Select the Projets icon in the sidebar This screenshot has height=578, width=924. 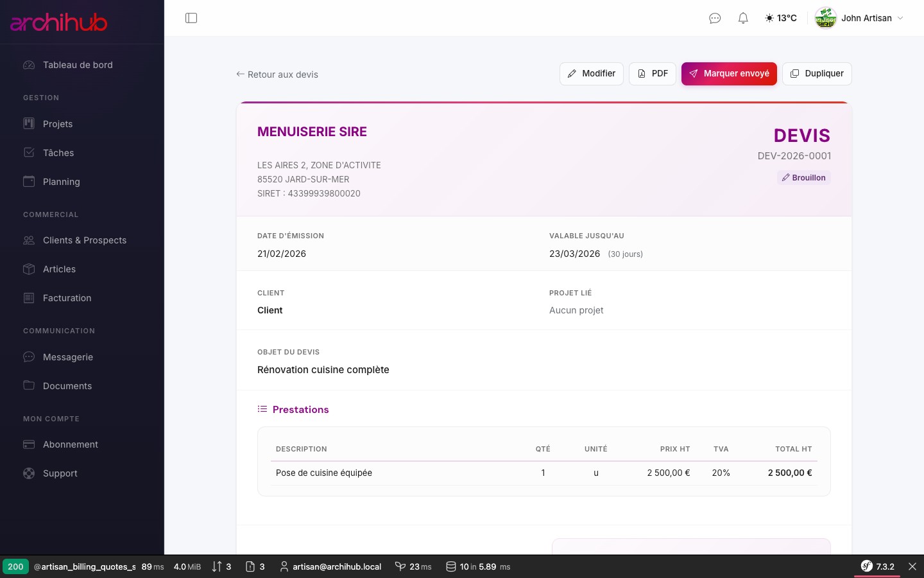(29, 123)
